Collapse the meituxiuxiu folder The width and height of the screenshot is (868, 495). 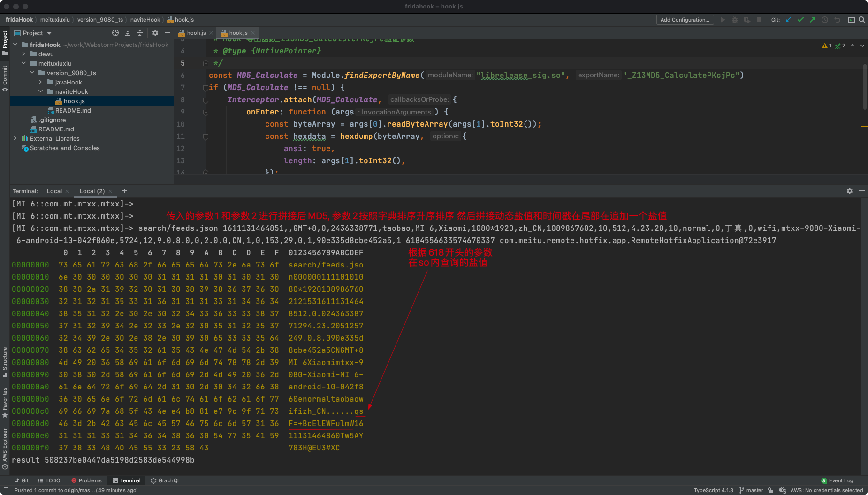[x=24, y=63]
